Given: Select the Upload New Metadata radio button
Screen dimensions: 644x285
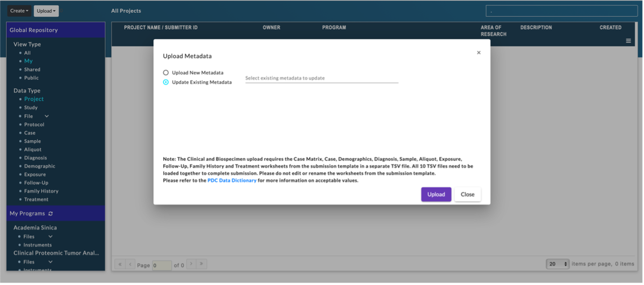Looking at the screenshot, I should click(166, 73).
